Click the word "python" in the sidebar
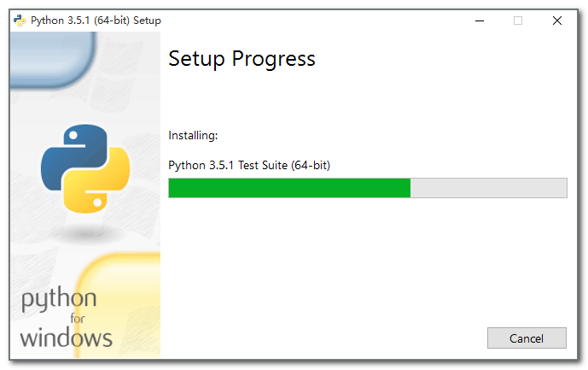The width and height of the screenshot is (588, 370). point(58,300)
